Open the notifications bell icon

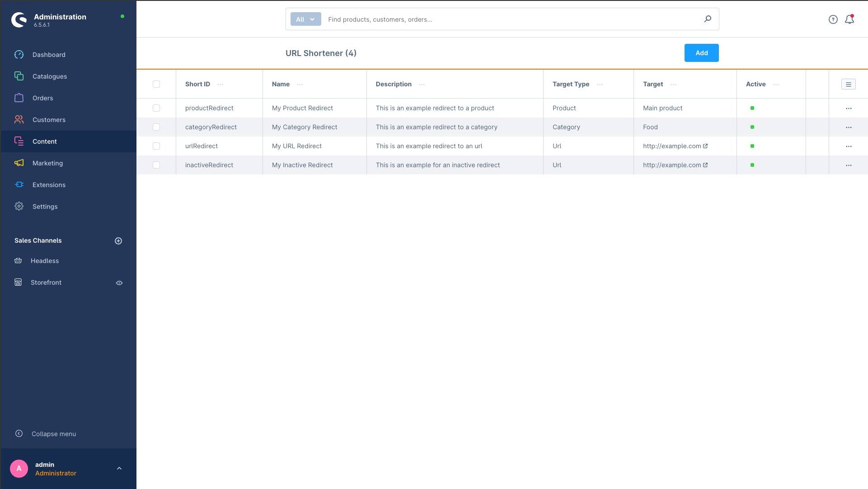click(x=849, y=19)
